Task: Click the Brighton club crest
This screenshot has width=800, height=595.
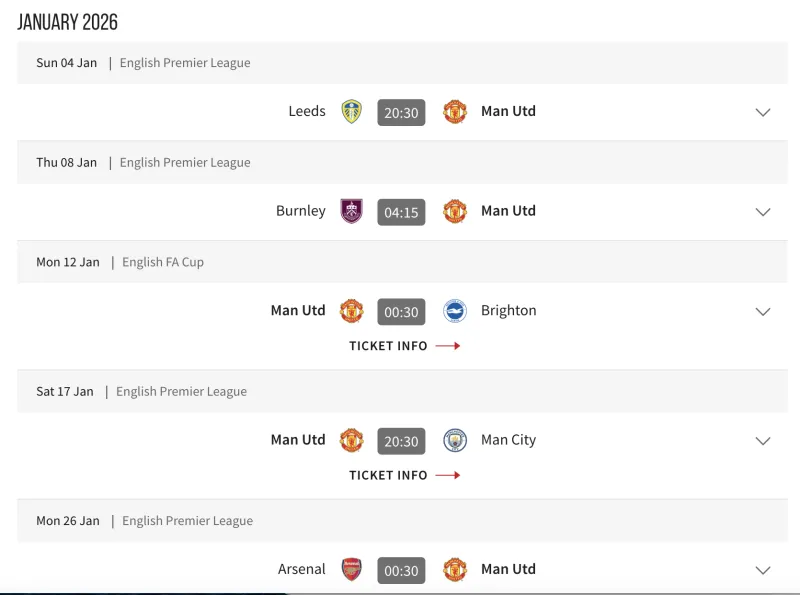Action: point(455,311)
